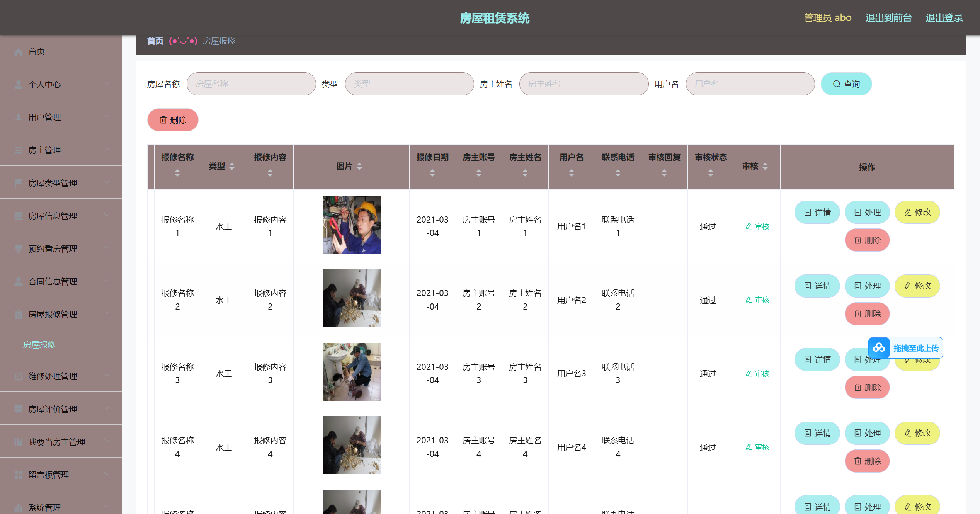Click 退出到前台 link in header

pos(888,18)
